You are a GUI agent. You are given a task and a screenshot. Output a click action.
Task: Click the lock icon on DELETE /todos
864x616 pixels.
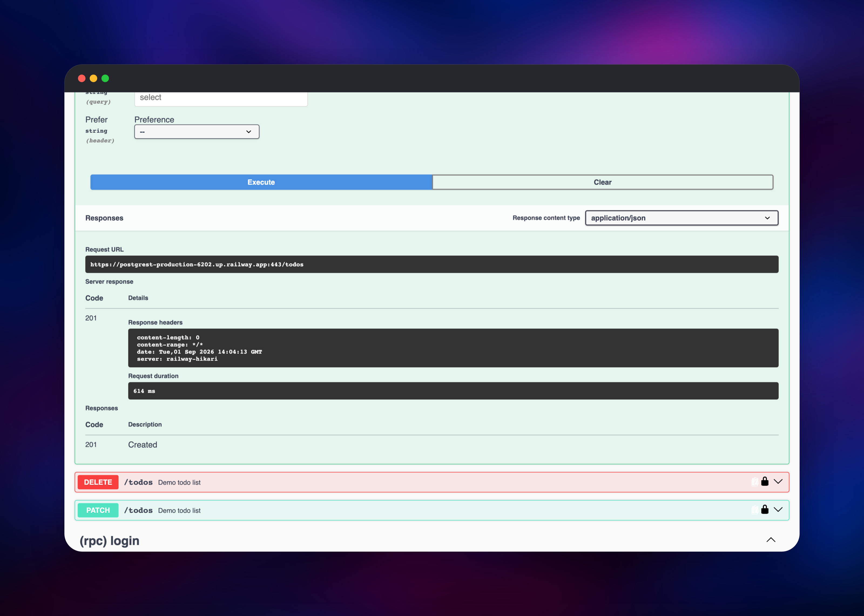click(765, 481)
